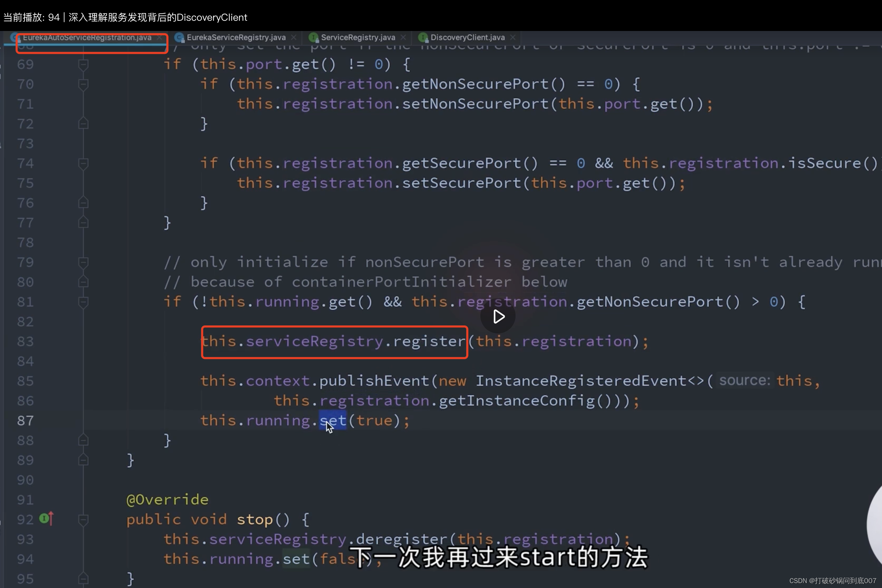882x588 pixels.
Task: Switch to EurekaAutoServiceRegistration.java tab
Action: point(87,38)
